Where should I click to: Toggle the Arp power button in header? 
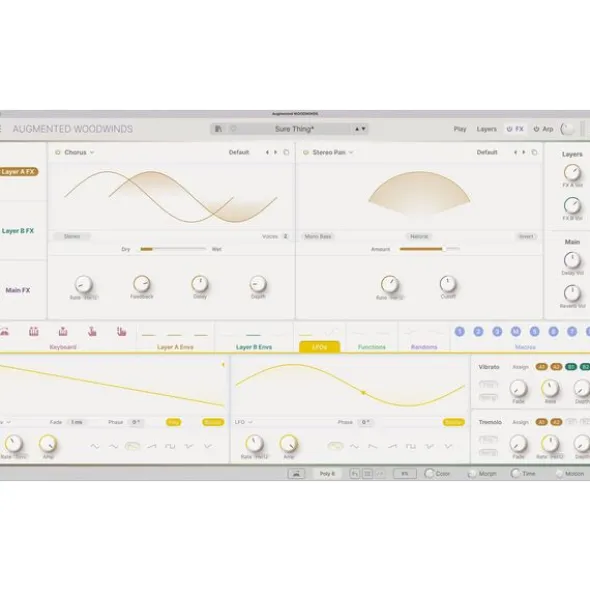(x=536, y=129)
